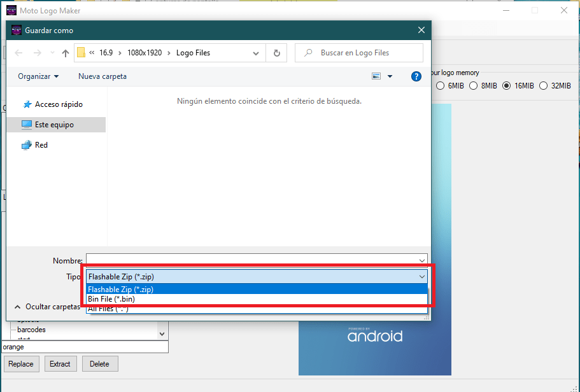Select Red network in the sidebar

pyautogui.click(x=41, y=145)
